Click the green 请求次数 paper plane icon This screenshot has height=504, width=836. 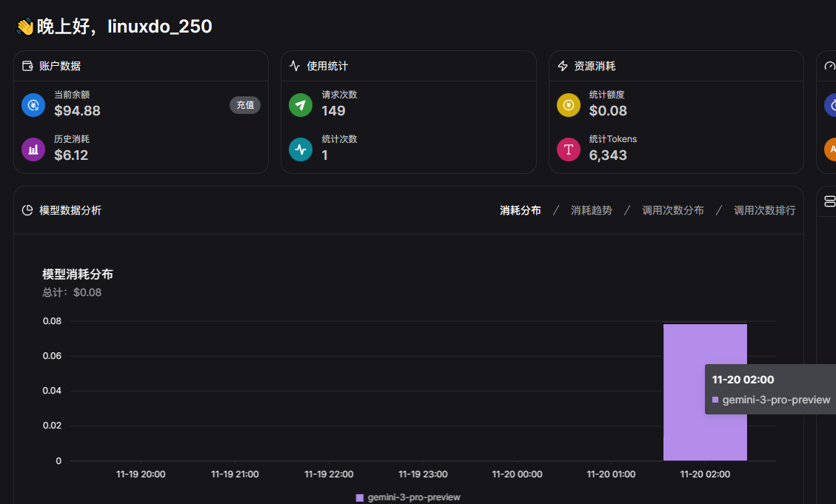tap(301, 105)
